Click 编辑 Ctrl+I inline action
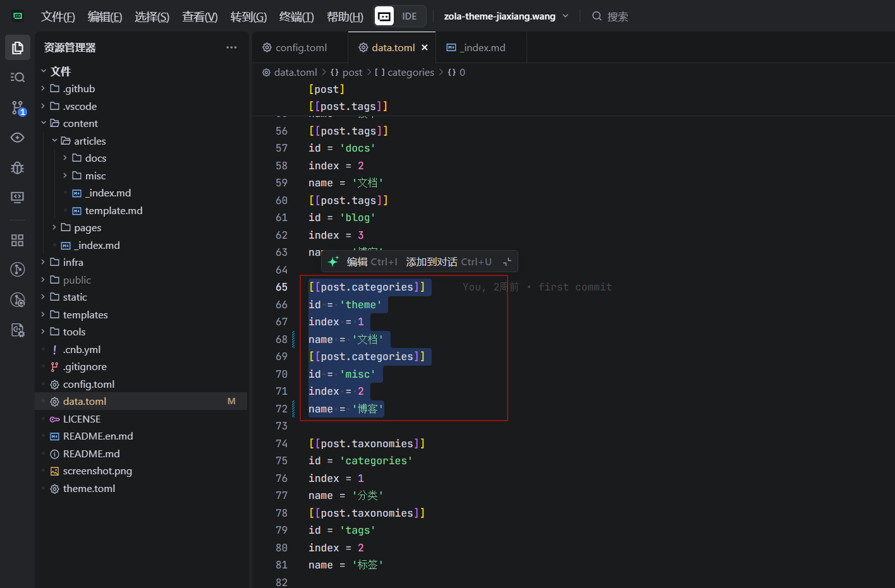This screenshot has width=895, height=588. coord(372,261)
